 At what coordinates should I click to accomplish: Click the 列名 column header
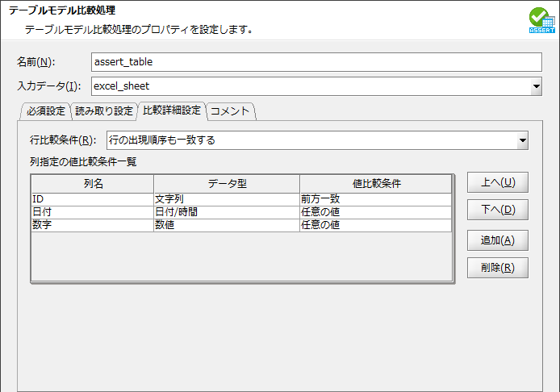[93, 184]
